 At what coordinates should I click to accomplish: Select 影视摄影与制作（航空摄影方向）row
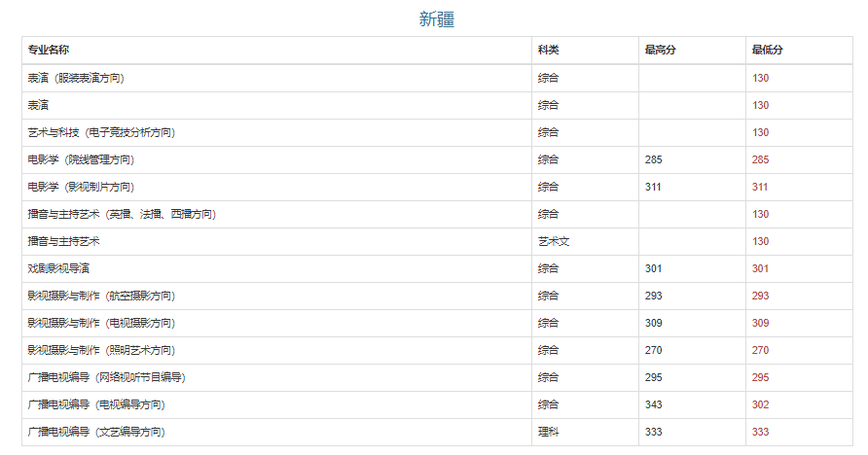[101, 296]
